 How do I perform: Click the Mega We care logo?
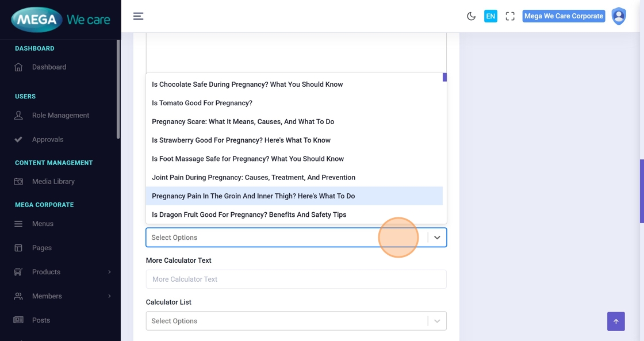(x=60, y=20)
